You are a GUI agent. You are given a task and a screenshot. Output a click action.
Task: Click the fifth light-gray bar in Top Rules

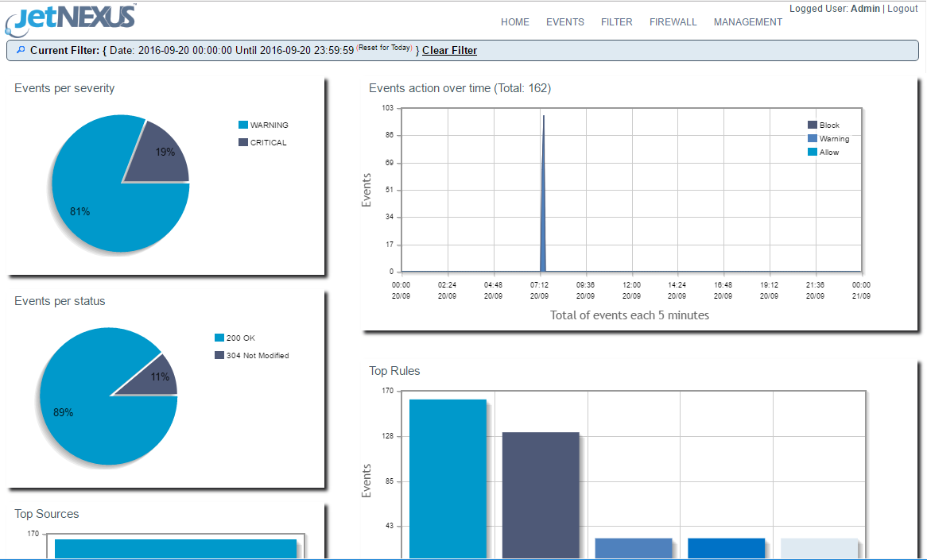819,548
